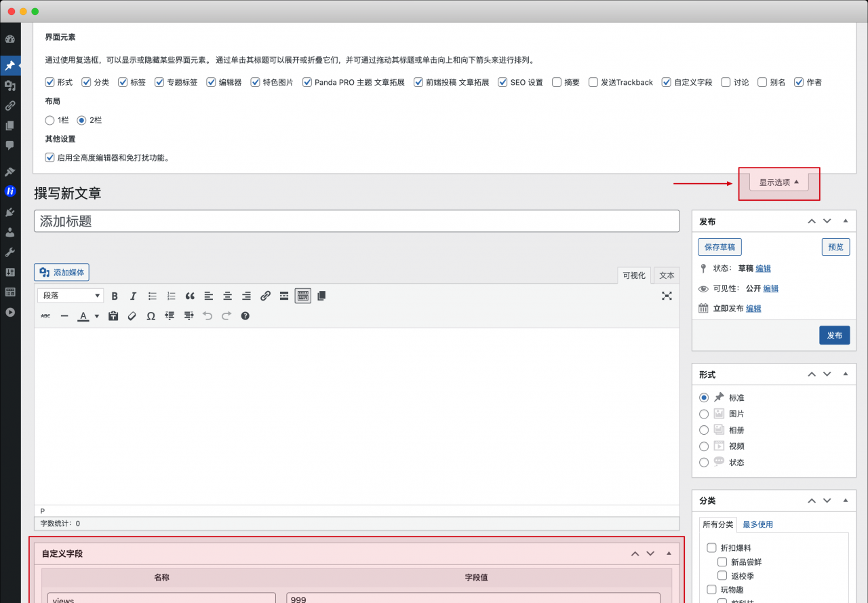This screenshot has width=868, height=603.
Task: Open Plugins from the sidebar plug icon
Action: click(x=10, y=212)
